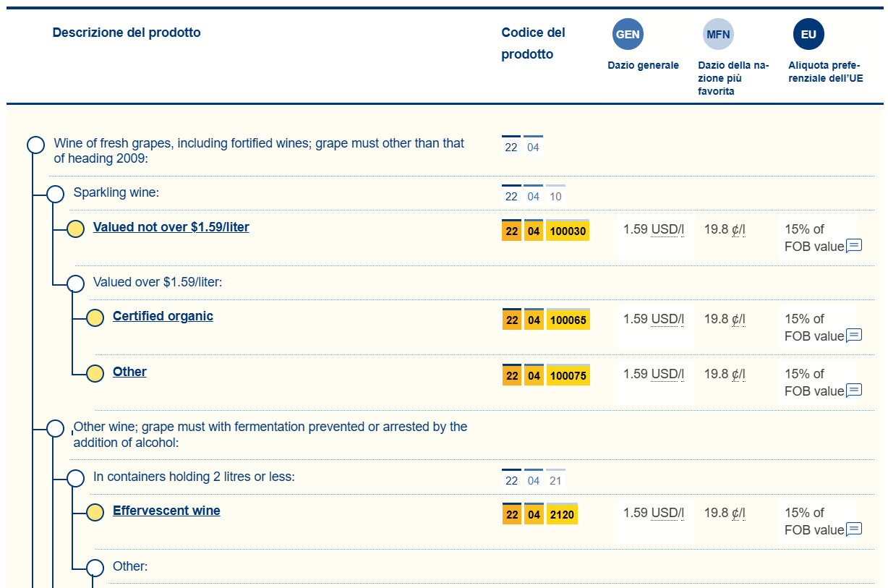Open the note icon for code 100030
Viewport: 888px width, 588px height.
tap(854, 246)
